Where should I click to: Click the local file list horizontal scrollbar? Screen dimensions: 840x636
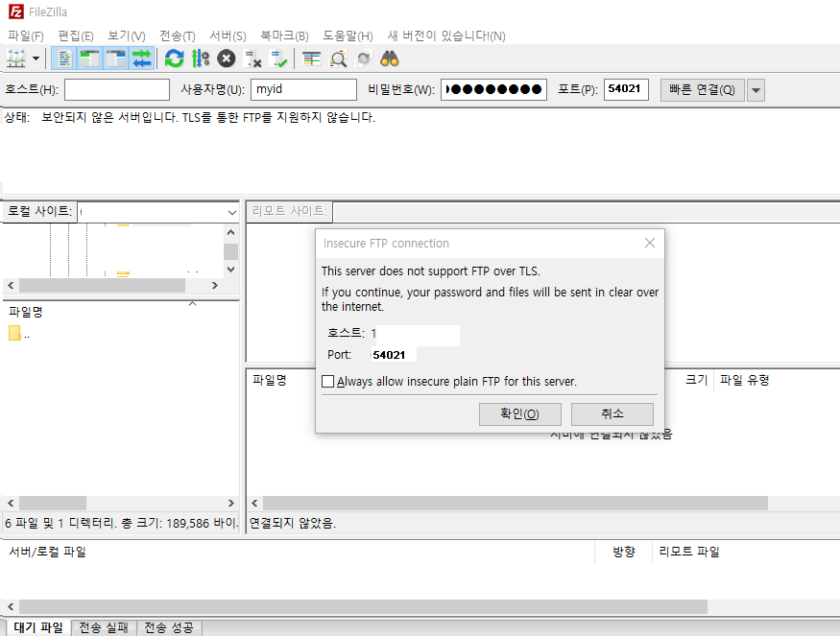click(120, 503)
